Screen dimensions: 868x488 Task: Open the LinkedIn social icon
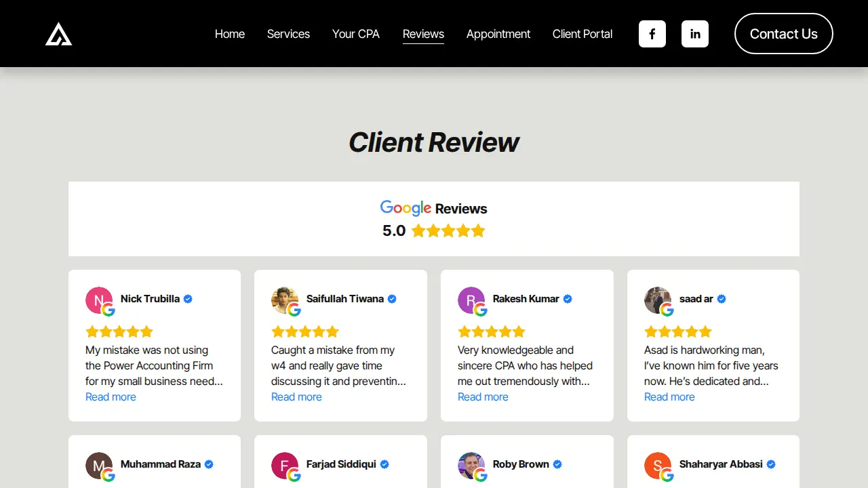tap(695, 34)
